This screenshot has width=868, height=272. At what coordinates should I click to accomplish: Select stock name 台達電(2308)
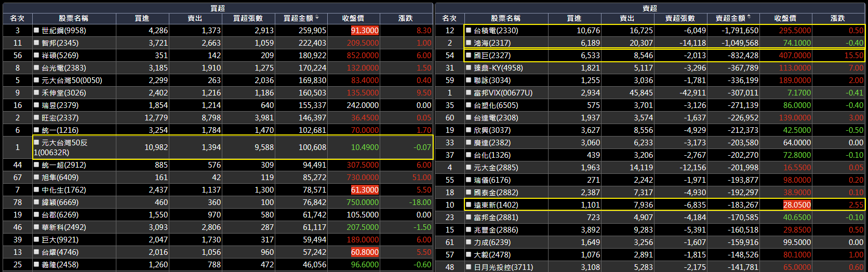point(496,118)
